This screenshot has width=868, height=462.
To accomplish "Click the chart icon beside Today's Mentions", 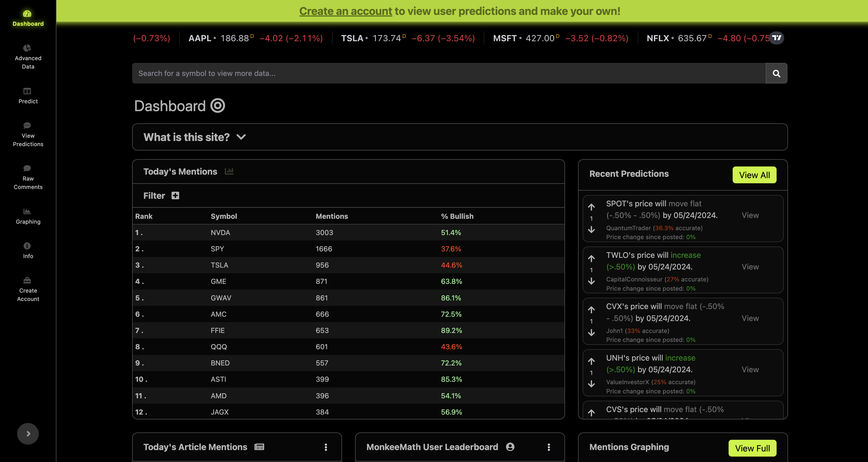I will click(x=229, y=171).
